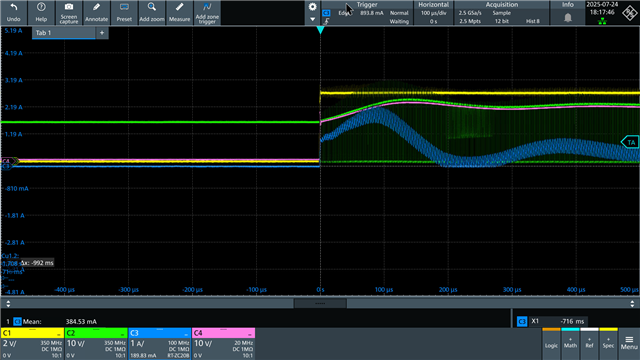Minimize C2 channel box with dash
640x360 pixels.
tap(122, 334)
